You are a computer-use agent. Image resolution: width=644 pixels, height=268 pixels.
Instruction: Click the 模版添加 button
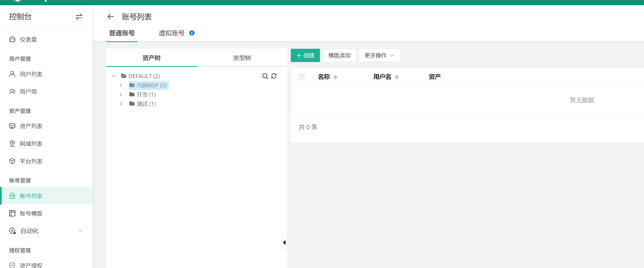(339, 55)
